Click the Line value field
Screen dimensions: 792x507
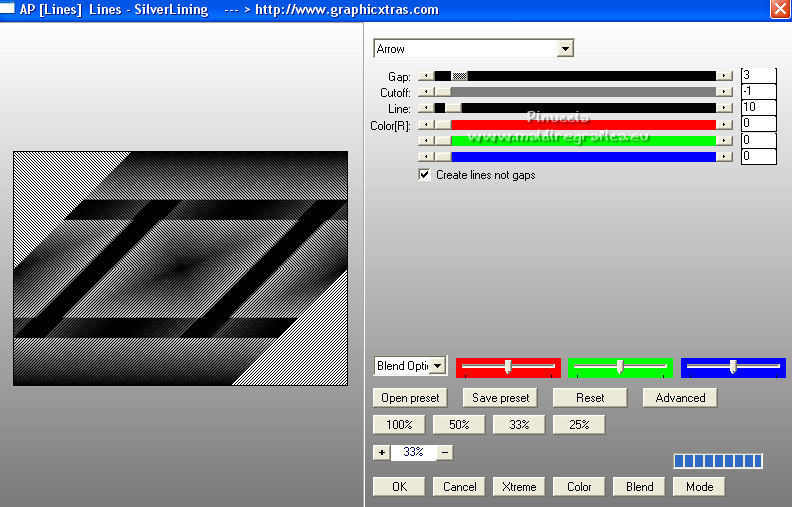pos(758,107)
